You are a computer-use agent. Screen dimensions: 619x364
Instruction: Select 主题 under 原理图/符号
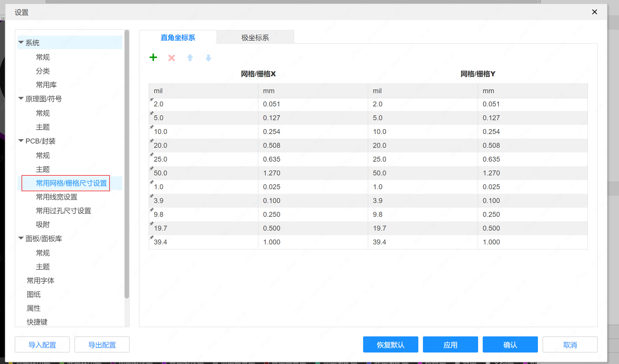[43, 127]
